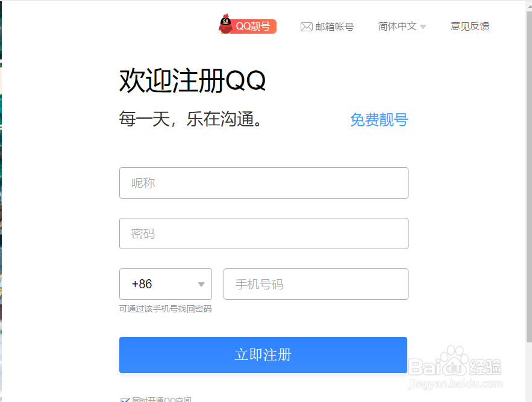Click the 可通过该手机号找回密码 hint text

coord(165,309)
